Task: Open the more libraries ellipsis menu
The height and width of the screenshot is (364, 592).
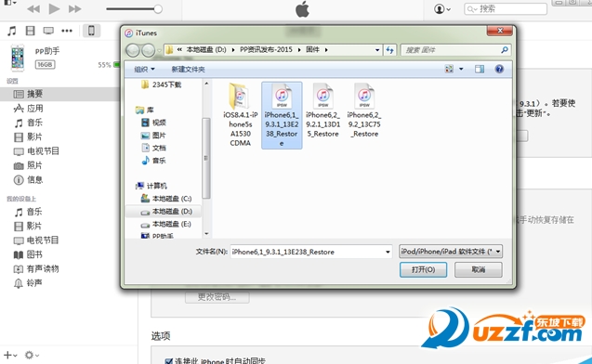Action: click(x=67, y=31)
